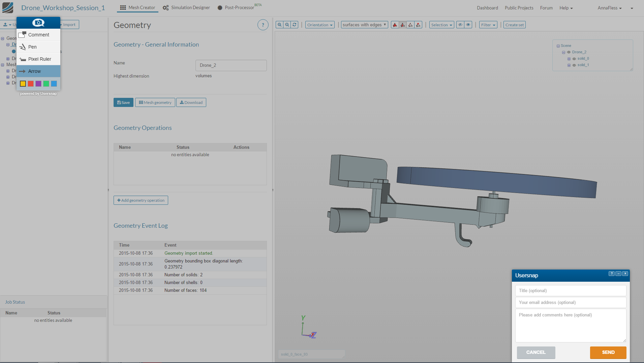Screen dimensions: 644x363
Task: Click the Mesh geometry button
Action: 155,103
